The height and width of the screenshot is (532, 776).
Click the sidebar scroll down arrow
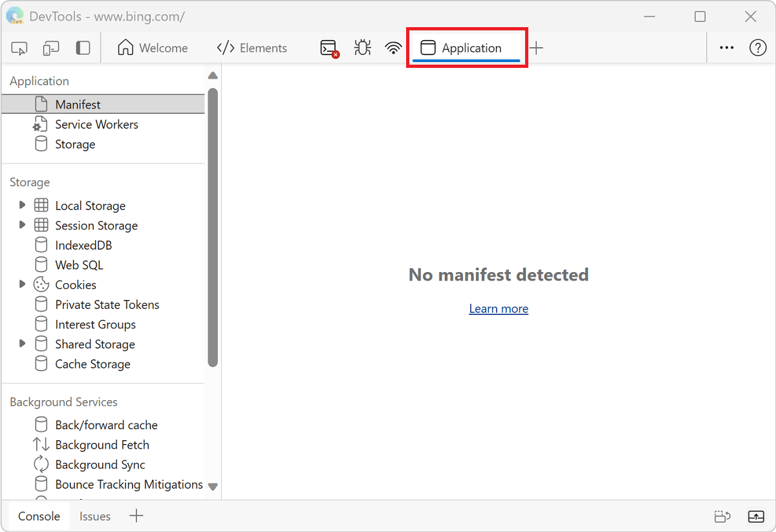(x=213, y=487)
